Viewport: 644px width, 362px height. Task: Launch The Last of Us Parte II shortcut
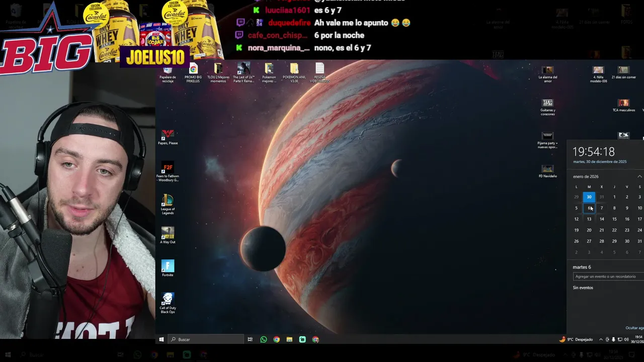tap(244, 73)
